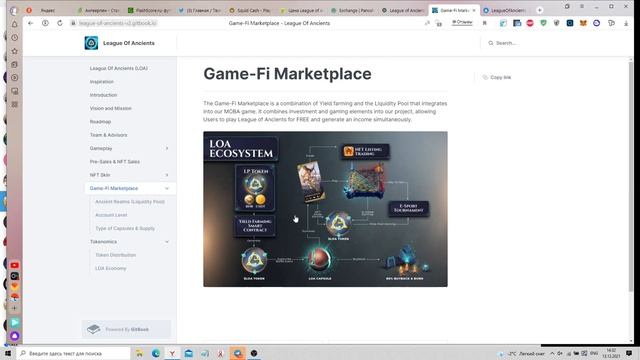Switch to the LeagueOfAncients tab
The image size is (640, 360).
[x=505, y=10]
